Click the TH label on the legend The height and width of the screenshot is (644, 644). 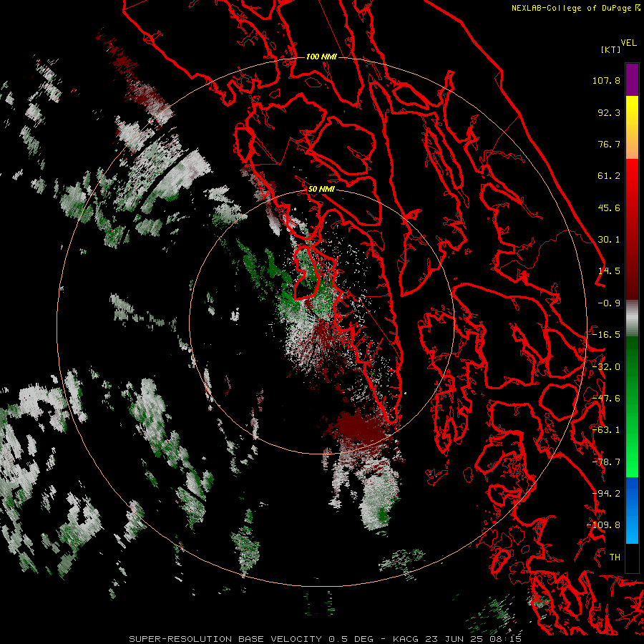click(615, 557)
